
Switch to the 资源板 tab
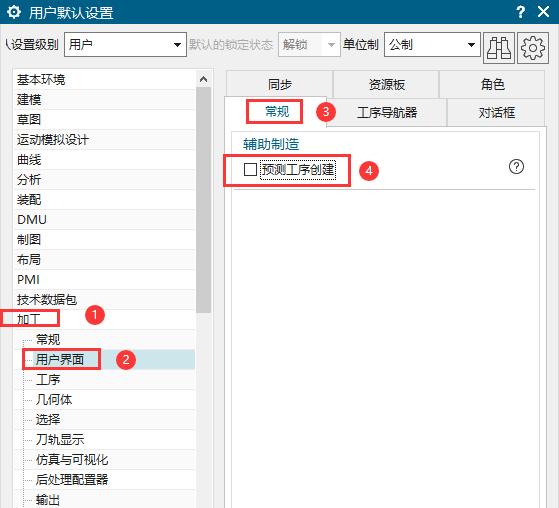coord(386,84)
